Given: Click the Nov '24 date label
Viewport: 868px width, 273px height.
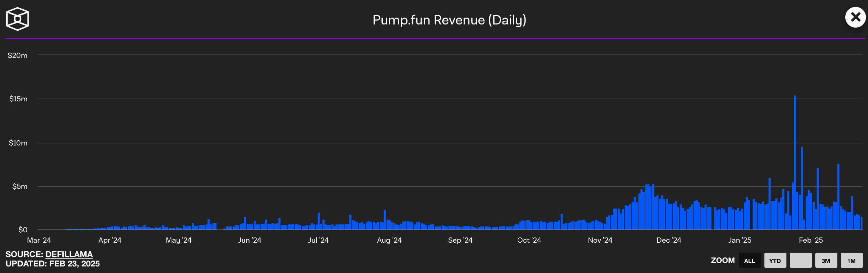Looking at the screenshot, I should [x=600, y=240].
